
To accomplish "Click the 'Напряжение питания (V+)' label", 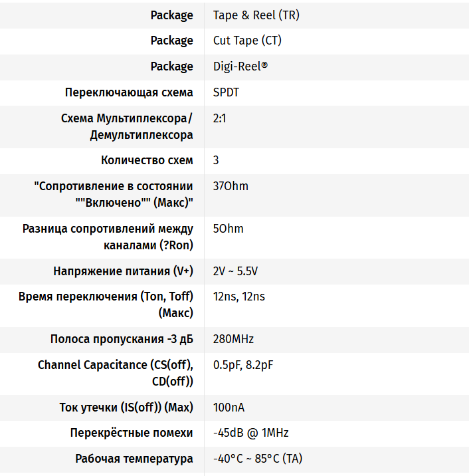I will [x=123, y=271].
